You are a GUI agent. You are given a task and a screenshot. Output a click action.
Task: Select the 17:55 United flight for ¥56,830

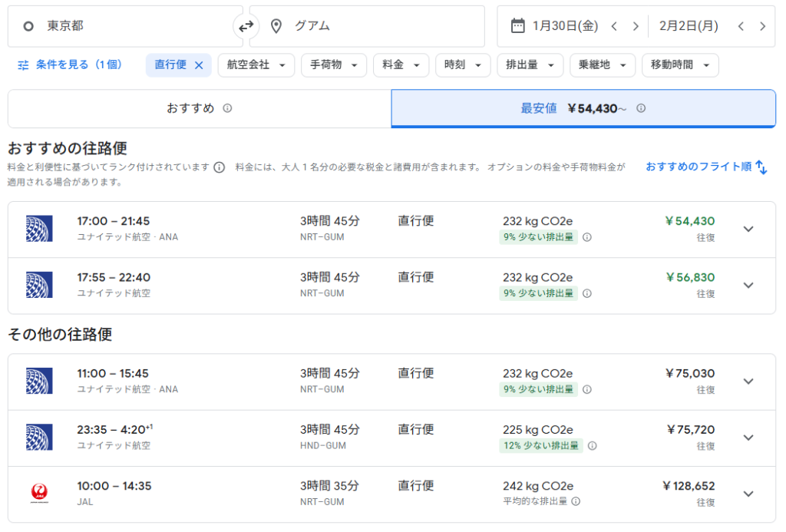384,285
